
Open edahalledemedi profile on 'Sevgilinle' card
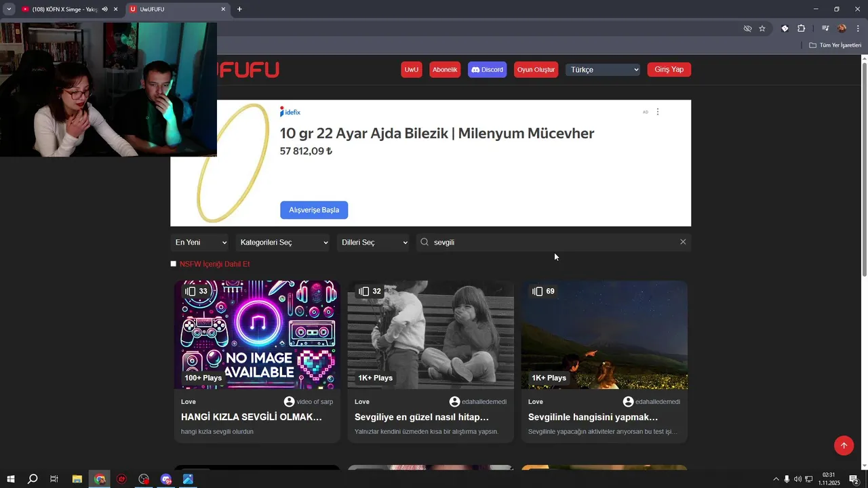652,402
